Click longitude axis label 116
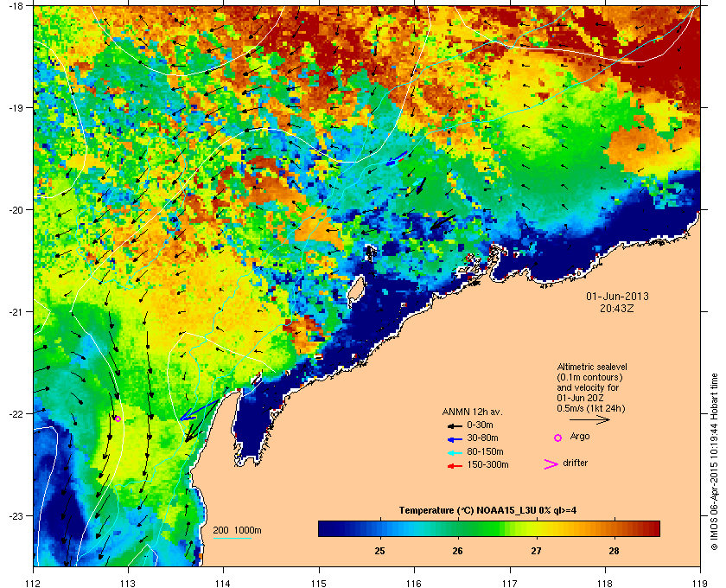The width and height of the screenshot is (726, 588). click(414, 583)
